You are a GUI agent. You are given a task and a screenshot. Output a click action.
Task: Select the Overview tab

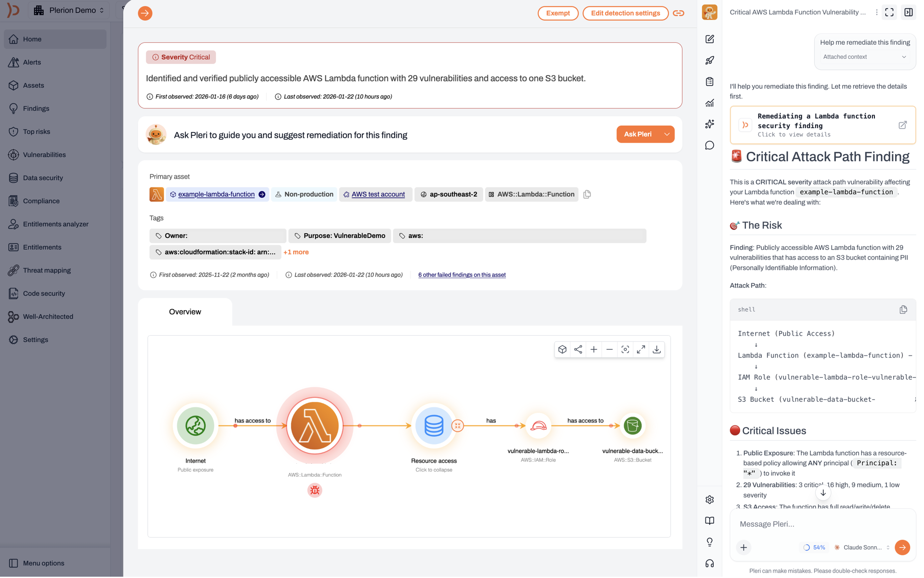point(185,312)
